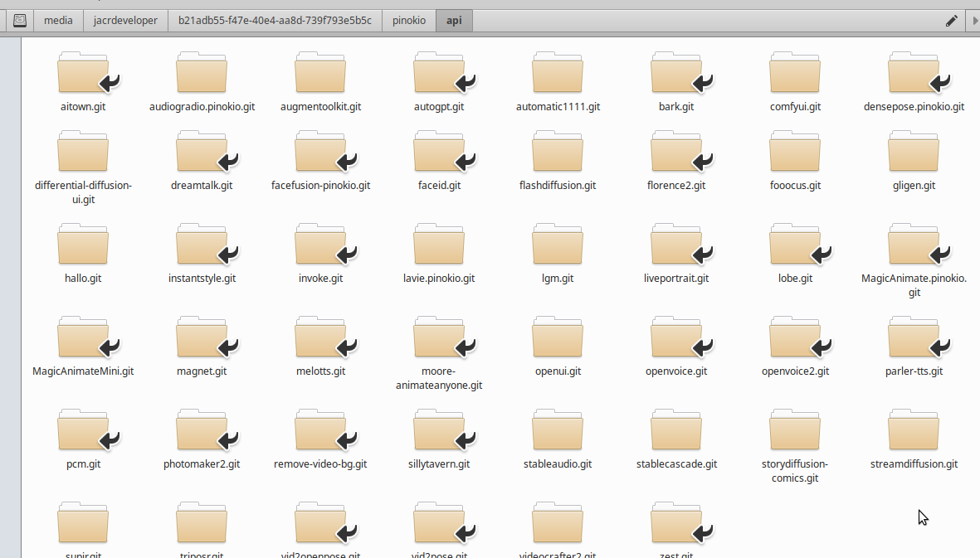Open the lgm.git folder

point(558,245)
